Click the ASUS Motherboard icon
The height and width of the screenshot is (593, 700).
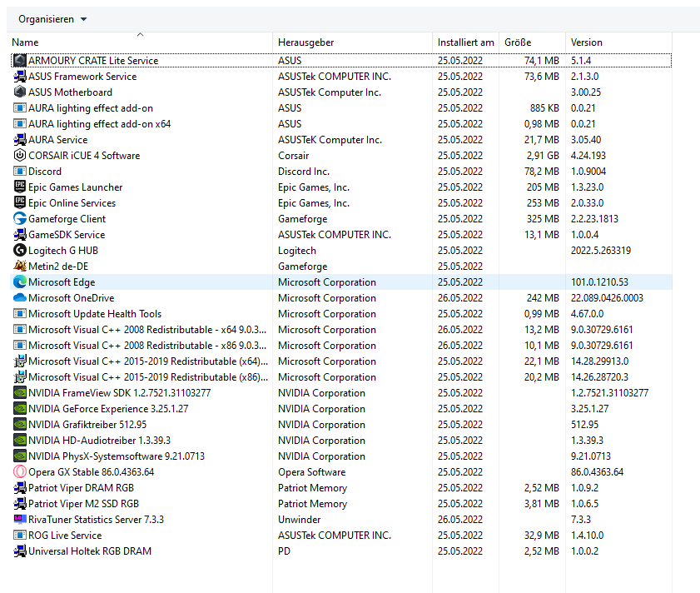(20, 92)
